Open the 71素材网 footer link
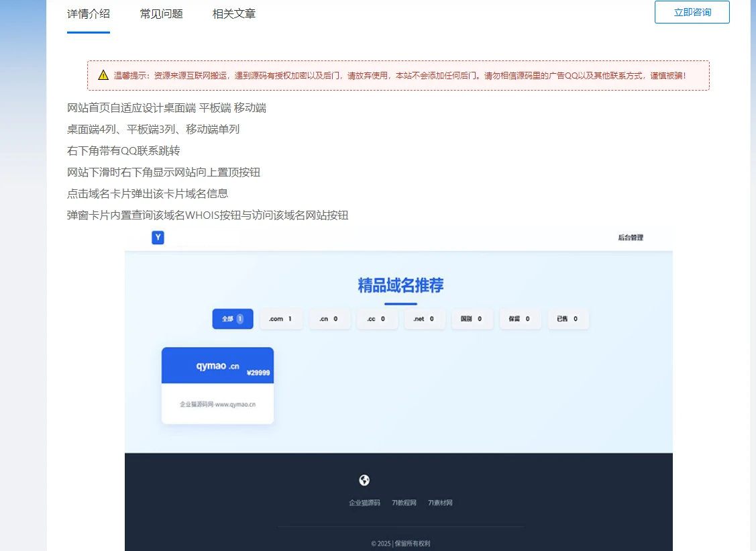 (x=440, y=503)
